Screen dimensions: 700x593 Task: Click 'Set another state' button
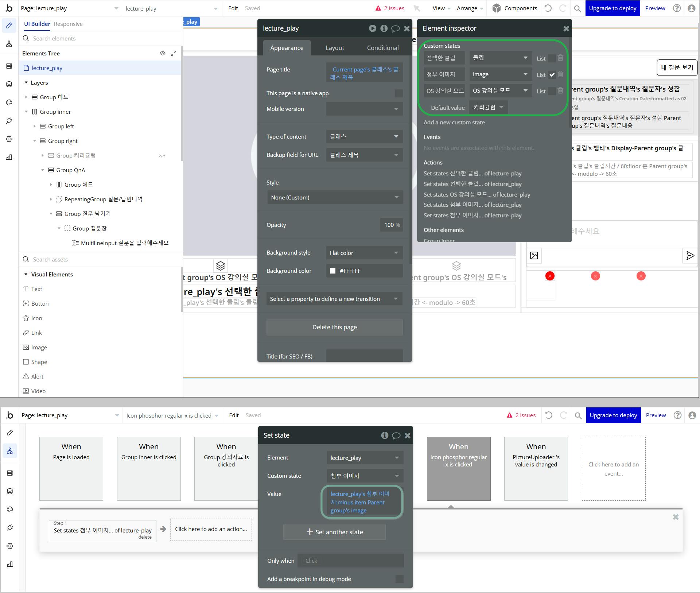tap(334, 532)
